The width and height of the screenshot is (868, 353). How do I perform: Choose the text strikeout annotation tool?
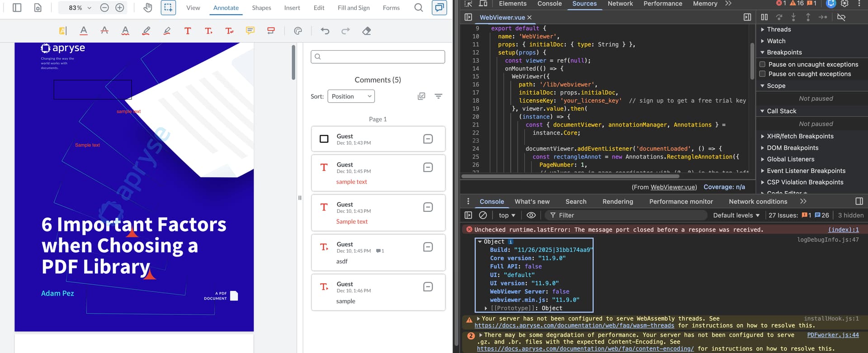point(104,31)
